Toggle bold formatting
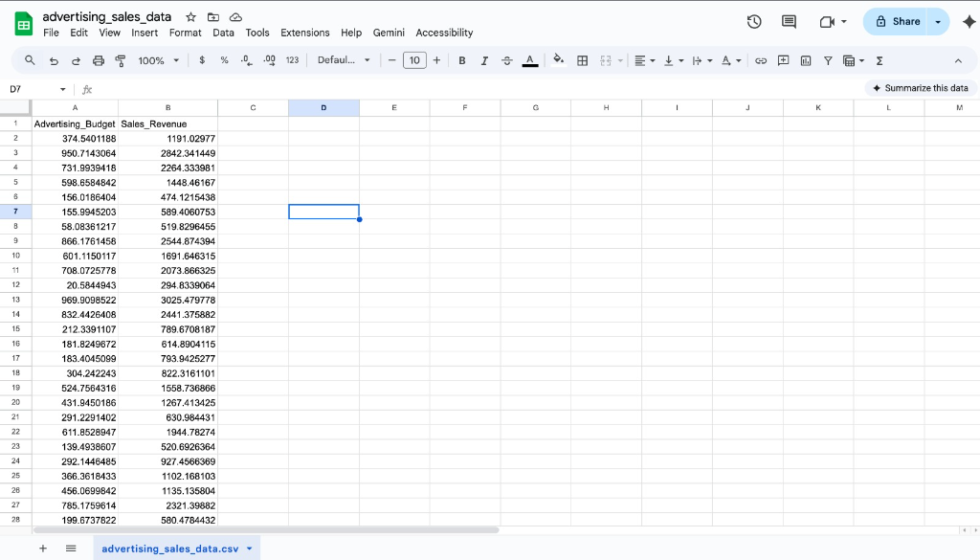Image resolution: width=980 pixels, height=560 pixels. (x=462, y=60)
